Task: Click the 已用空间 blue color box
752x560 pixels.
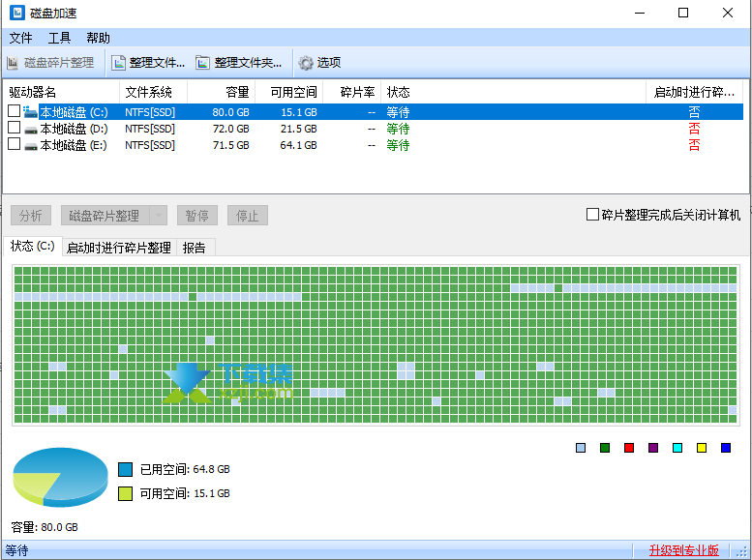Action: coord(125,469)
